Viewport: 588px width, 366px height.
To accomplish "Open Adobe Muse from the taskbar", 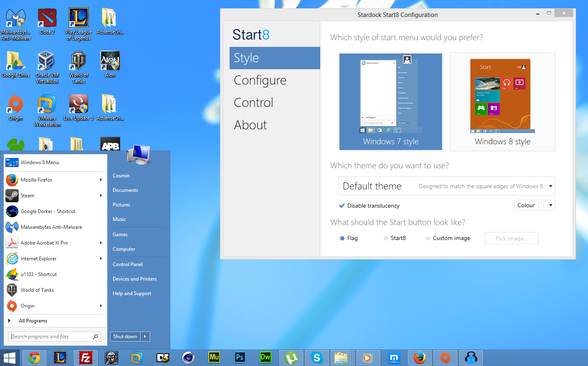I will click(x=214, y=358).
